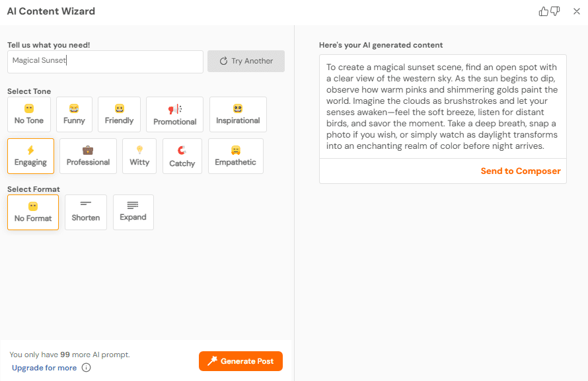Click the thumbs down feedback icon
The width and height of the screenshot is (588, 381).
[x=555, y=11]
